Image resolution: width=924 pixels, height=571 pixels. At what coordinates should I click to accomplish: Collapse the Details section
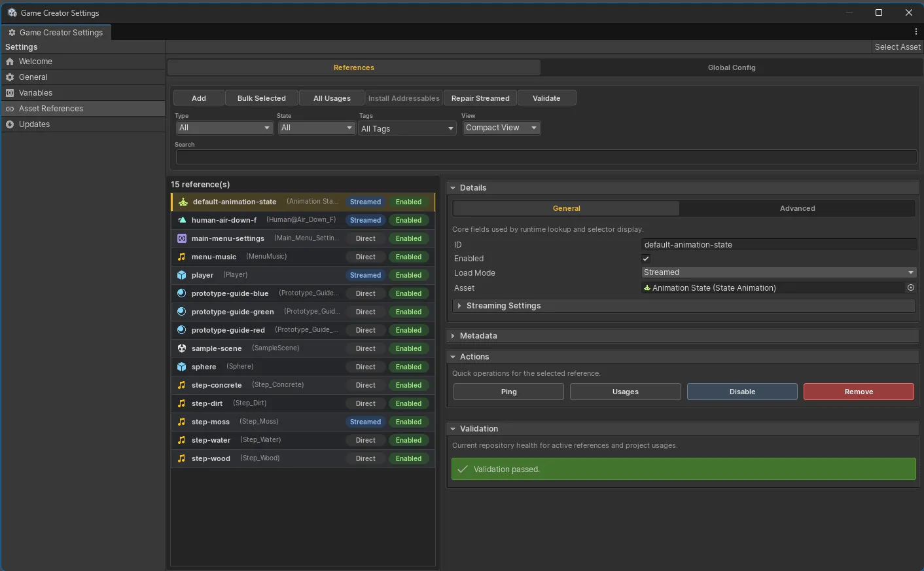point(683,188)
